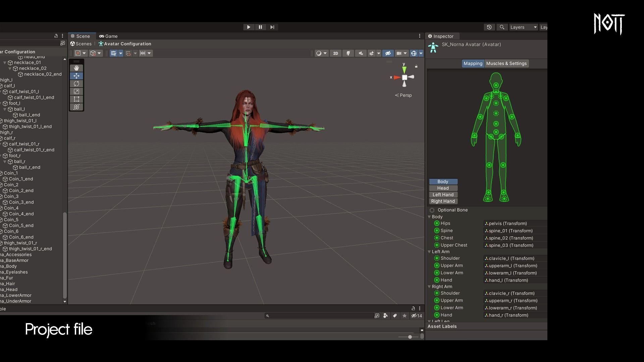Toggle 2D view mode
The height and width of the screenshot is (362, 644).
point(335,53)
